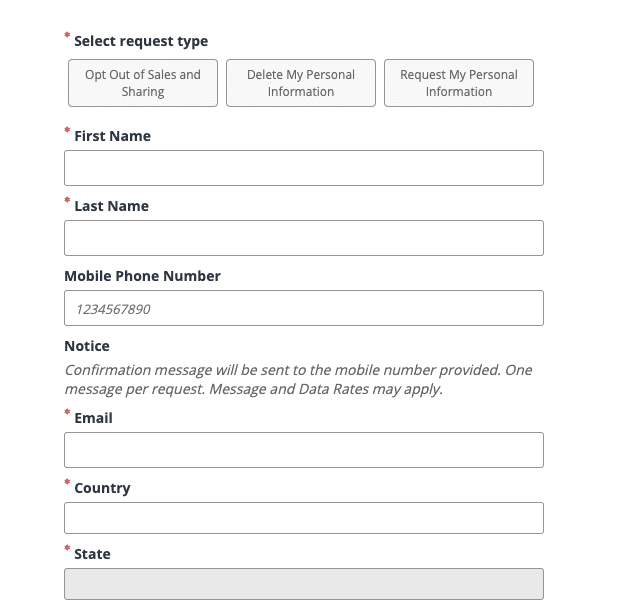The height and width of the screenshot is (615, 630).
Task: Click the Country label text
Action: pos(102,488)
